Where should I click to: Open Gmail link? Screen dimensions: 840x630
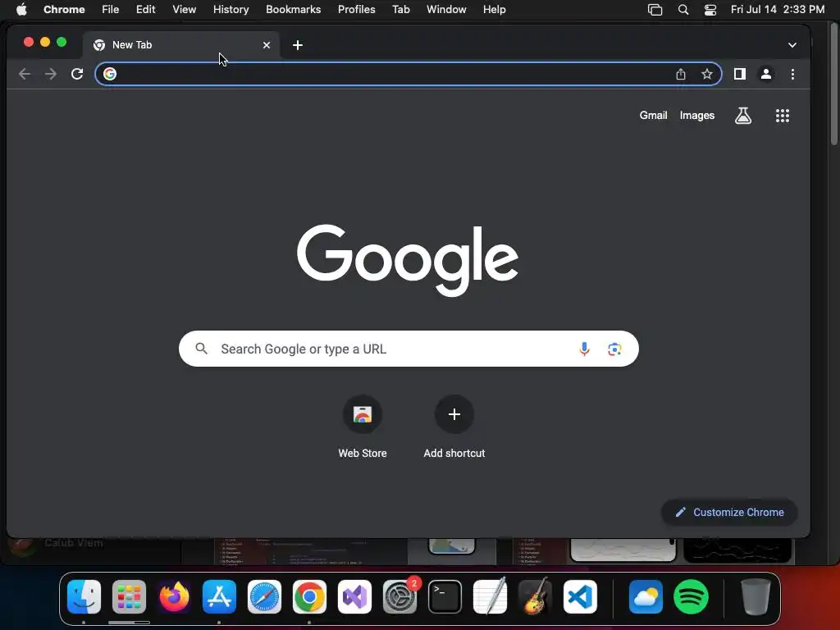pos(653,115)
